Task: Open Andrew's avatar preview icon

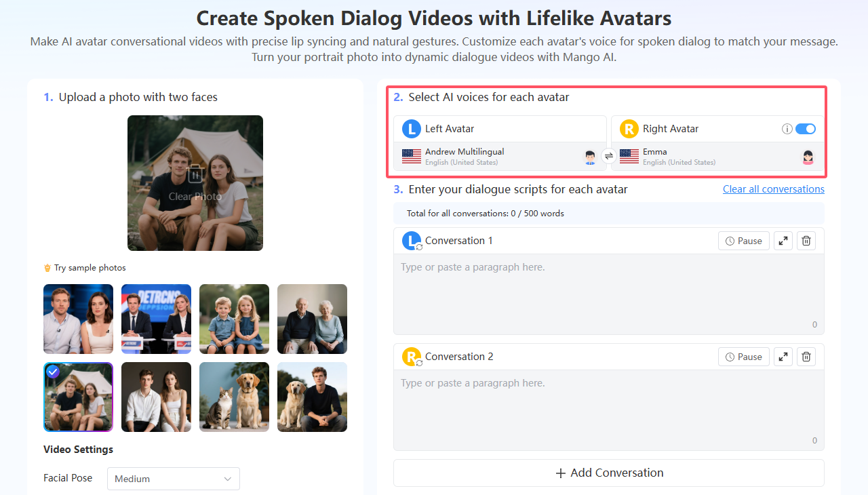Action: pyautogui.click(x=590, y=157)
